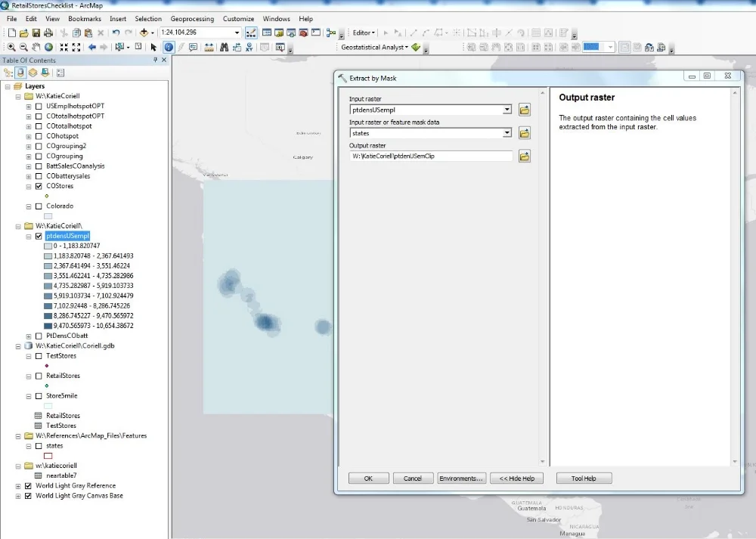
Task: Expand the PtDensCObatt layer
Action: coord(29,336)
